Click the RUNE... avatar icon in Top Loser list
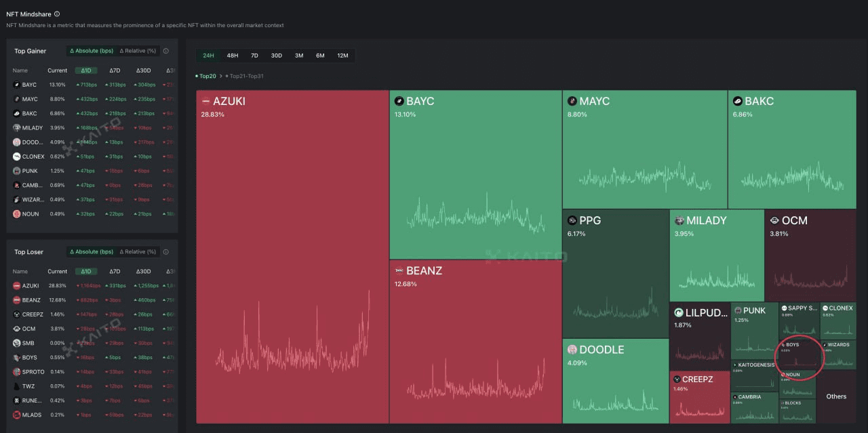 coord(16,400)
